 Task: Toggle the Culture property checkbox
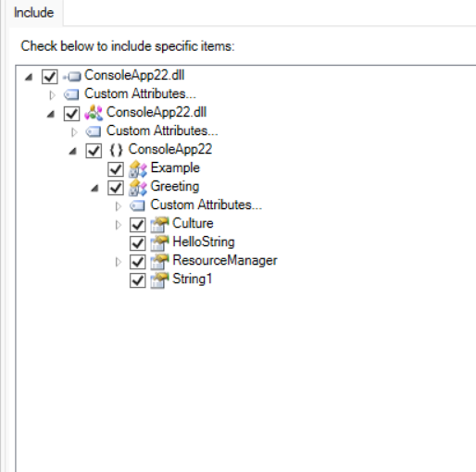(137, 225)
